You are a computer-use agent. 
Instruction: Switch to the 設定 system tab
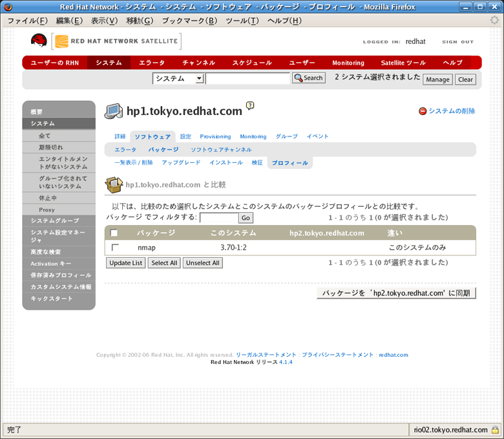(x=185, y=136)
